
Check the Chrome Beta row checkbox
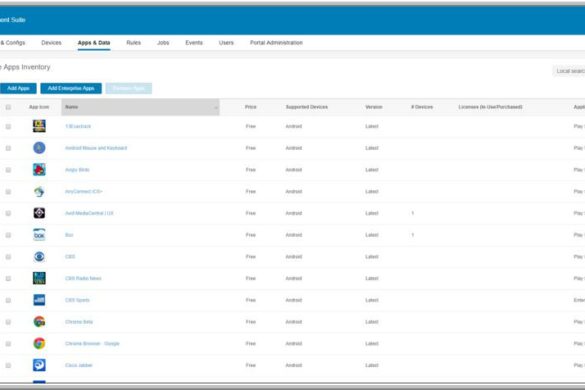tap(8, 322)
